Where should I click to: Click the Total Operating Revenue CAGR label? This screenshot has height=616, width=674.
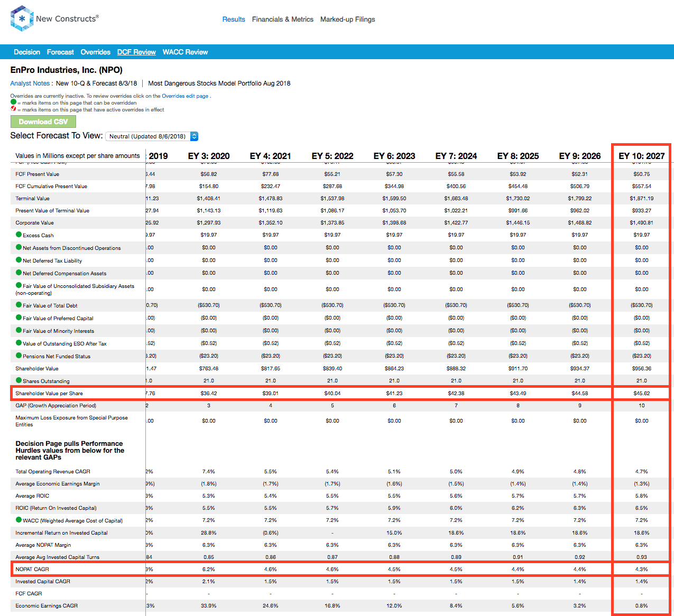53,471
